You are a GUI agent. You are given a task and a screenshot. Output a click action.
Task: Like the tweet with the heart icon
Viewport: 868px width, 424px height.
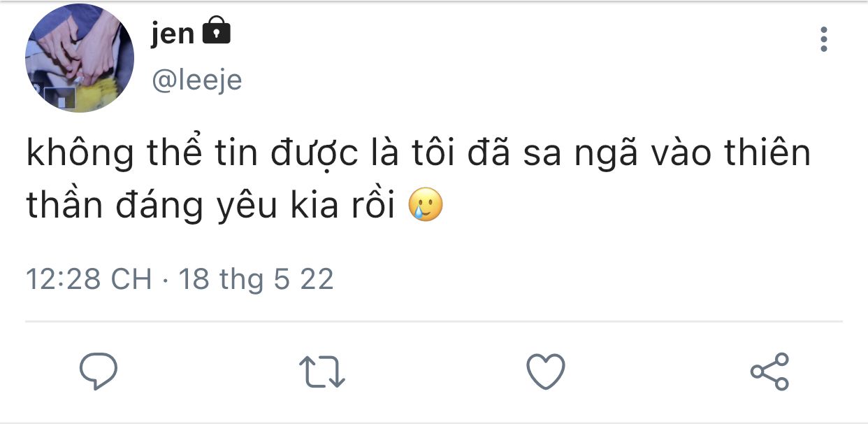coord(545,372)
